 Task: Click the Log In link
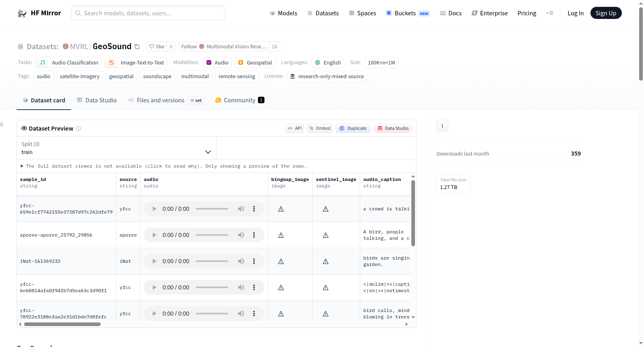pos(576,13)
